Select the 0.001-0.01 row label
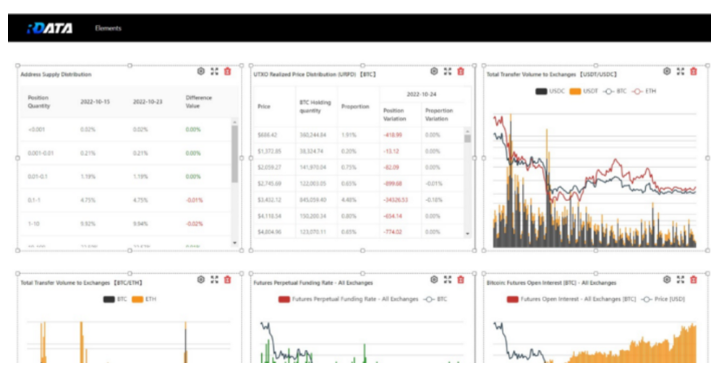726x381 pixels. point(40,153)
